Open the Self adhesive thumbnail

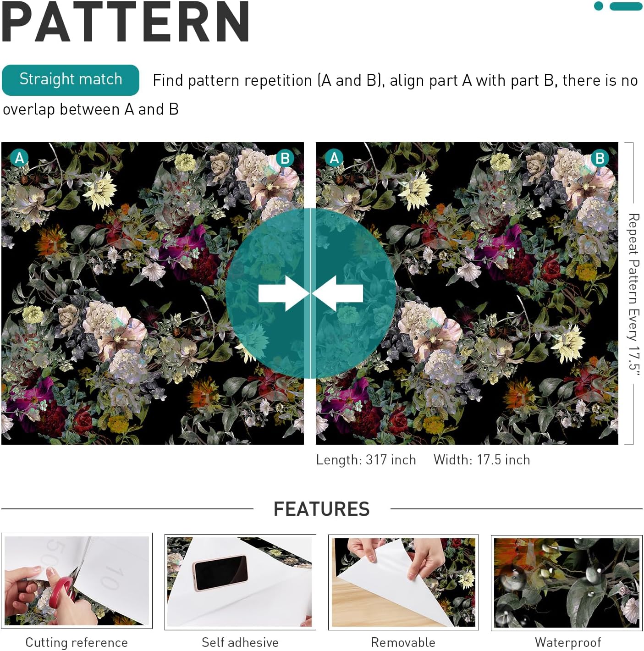(x=240, y=582)
